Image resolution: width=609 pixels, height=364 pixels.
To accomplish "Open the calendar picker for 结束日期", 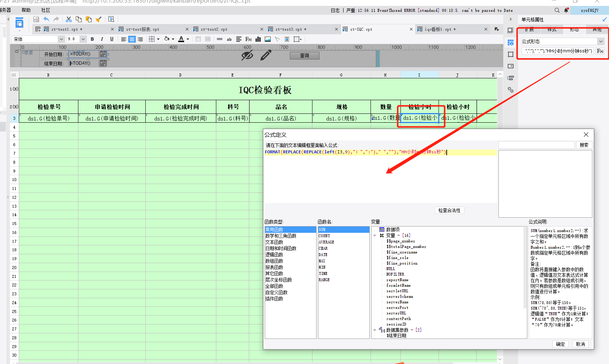I will pos(103,64).
